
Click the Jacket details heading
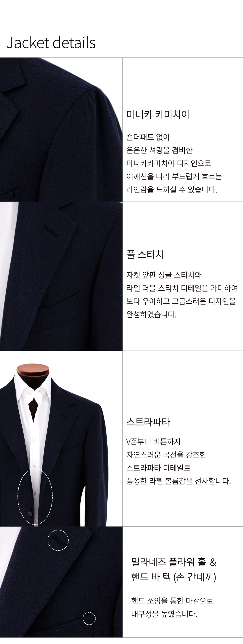tap(51, 42)
